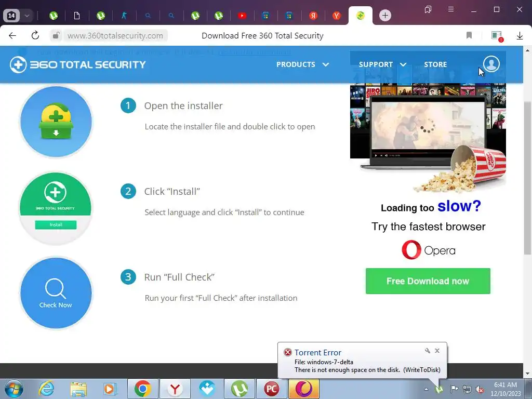Click the www.360totalsecurity.com address field
Screen dimensions: 532x399
[x=115, y=36]
